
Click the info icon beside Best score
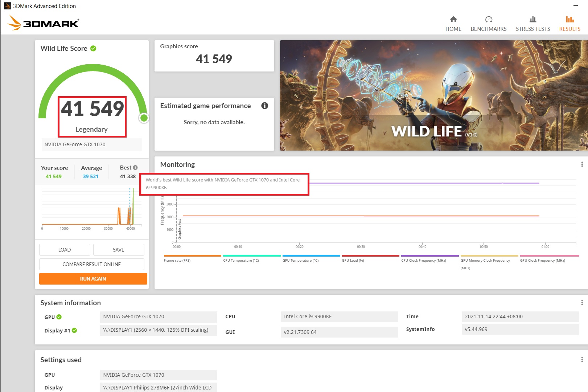[135, 168]
